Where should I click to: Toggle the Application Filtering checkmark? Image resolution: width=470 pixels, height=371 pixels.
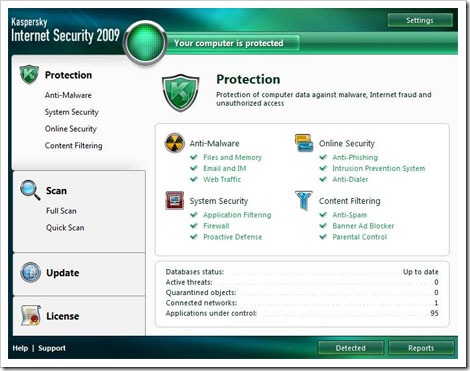[194, 215]
